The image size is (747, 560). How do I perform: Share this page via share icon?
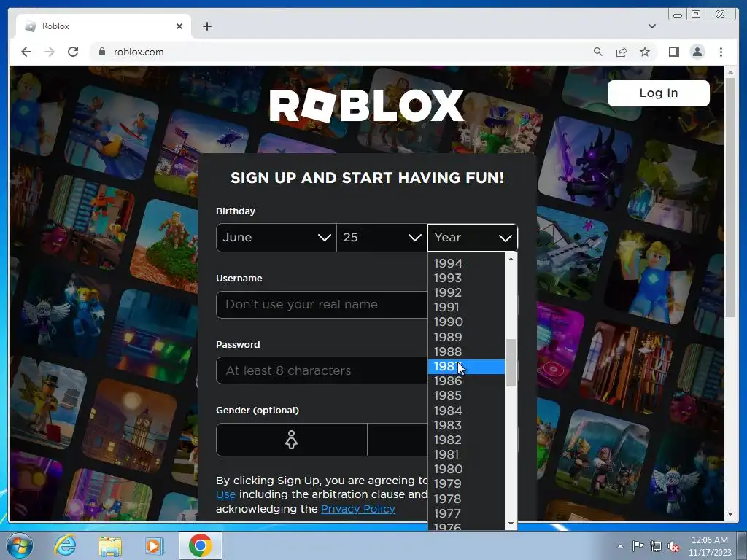coord(622,52)
